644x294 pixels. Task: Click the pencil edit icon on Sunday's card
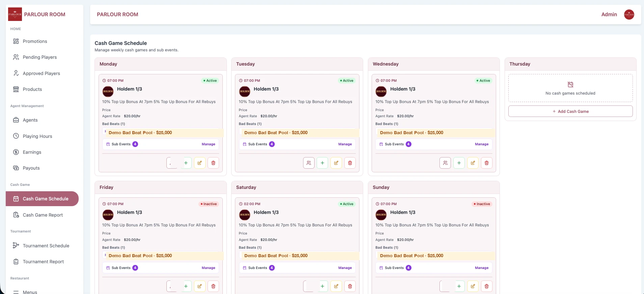point(473,286)
